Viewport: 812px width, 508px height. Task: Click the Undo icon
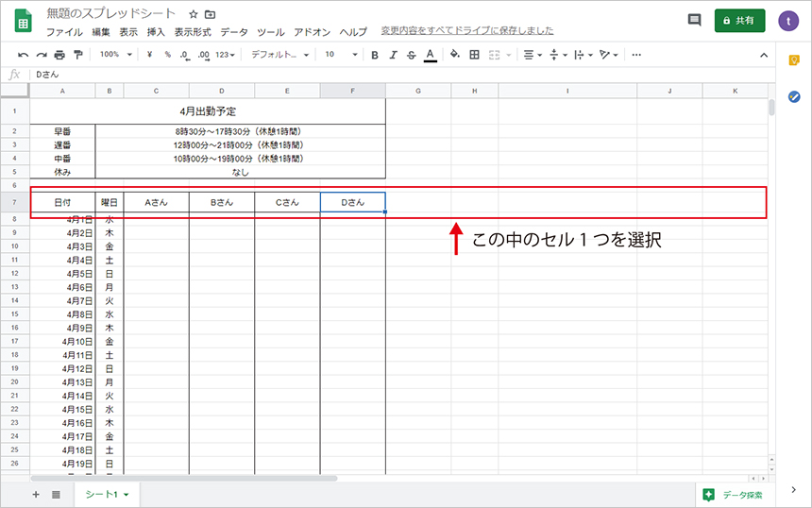point(24,55)
